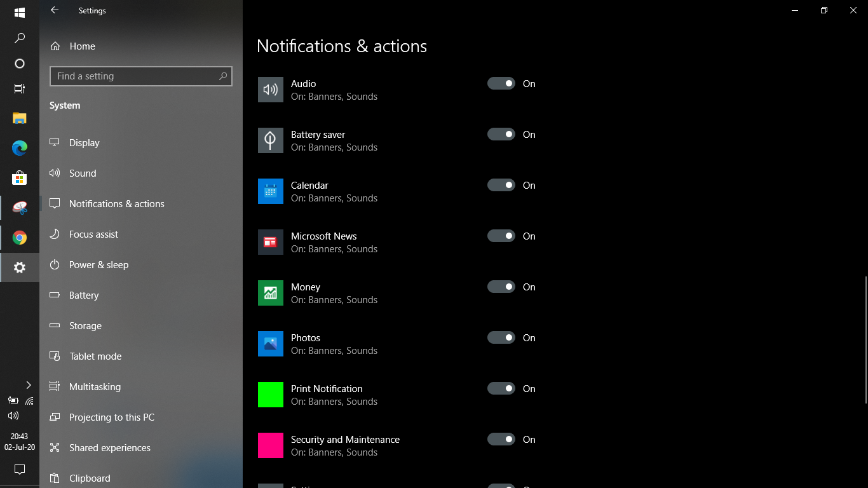Viewport: 868px width, 488px height.
Task: Go back with the Settings back arrow
Action: (x=55, y=10)
